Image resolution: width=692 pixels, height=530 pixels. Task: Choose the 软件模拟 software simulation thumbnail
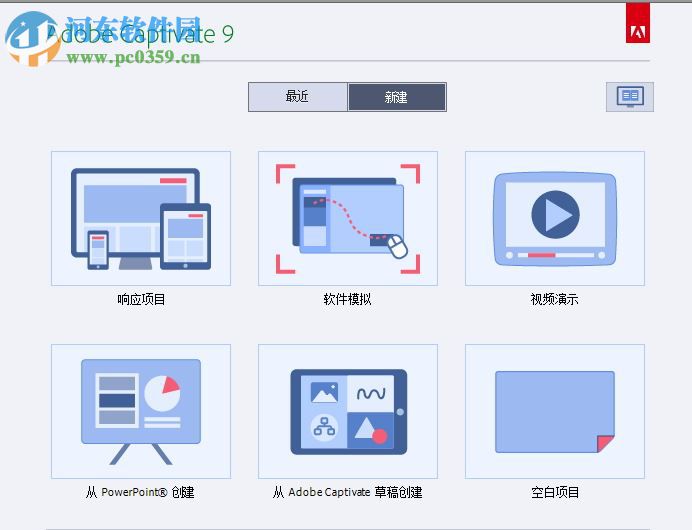[348, 218]
